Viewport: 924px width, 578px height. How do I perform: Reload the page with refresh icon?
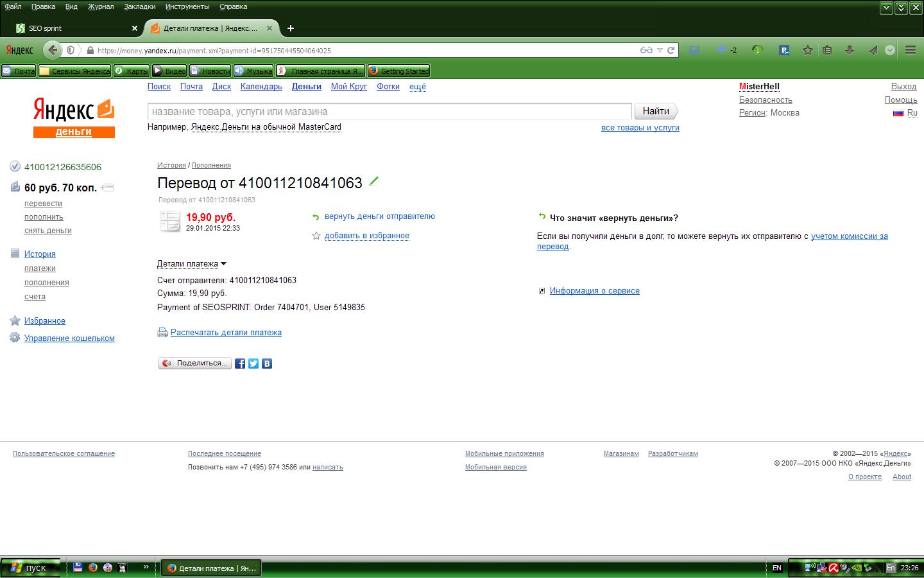671,50
